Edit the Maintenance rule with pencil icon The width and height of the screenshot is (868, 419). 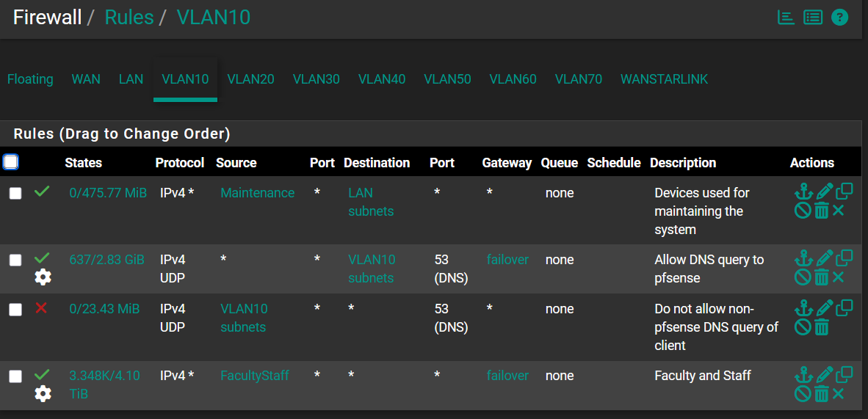click(x=824, y=192)
